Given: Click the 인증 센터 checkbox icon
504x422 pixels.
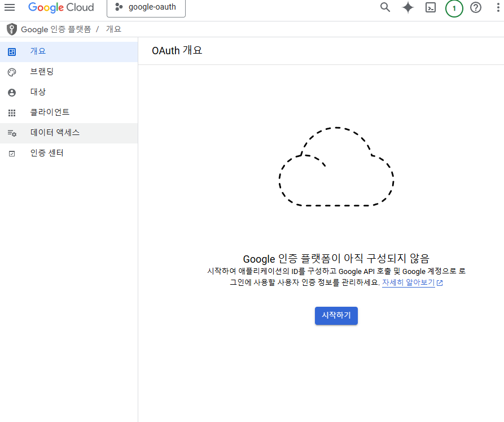Looking at the screenshot, I should [x=12, y=154].
